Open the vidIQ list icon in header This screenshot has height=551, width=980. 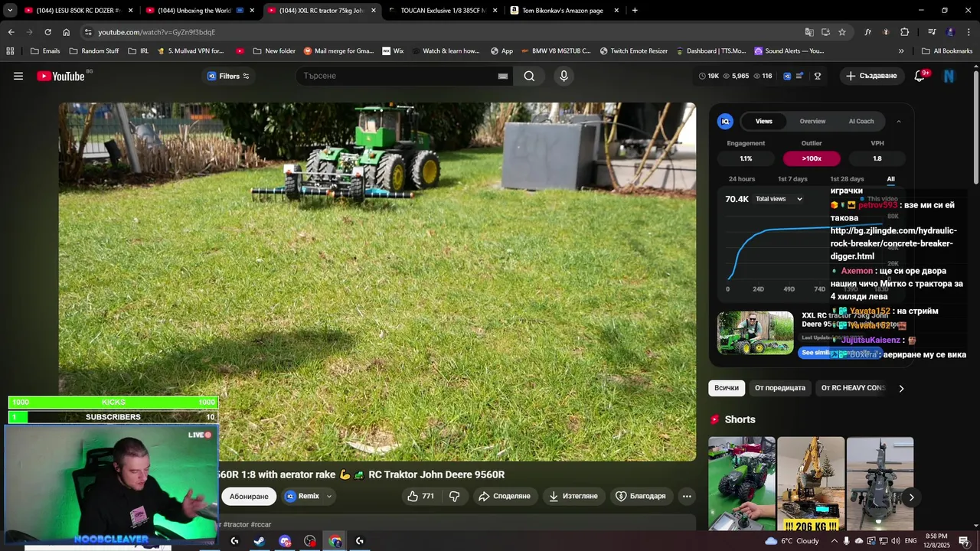pos(800,76)
